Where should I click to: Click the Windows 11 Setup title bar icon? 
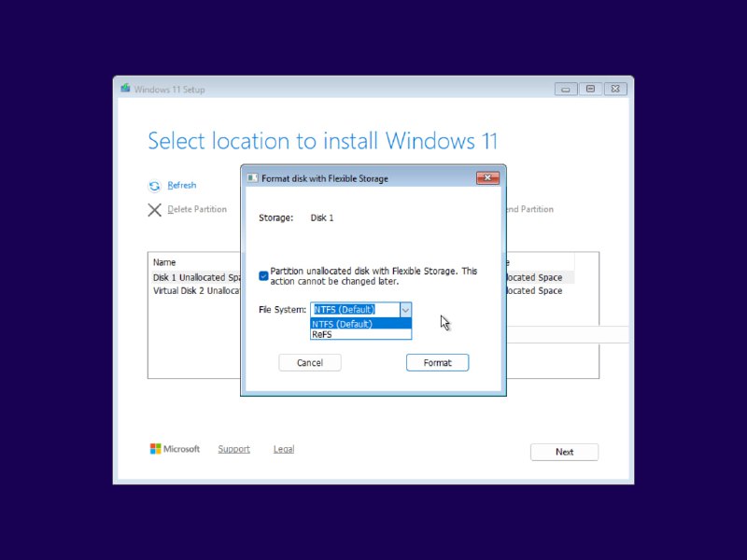(x=125, y=89)
